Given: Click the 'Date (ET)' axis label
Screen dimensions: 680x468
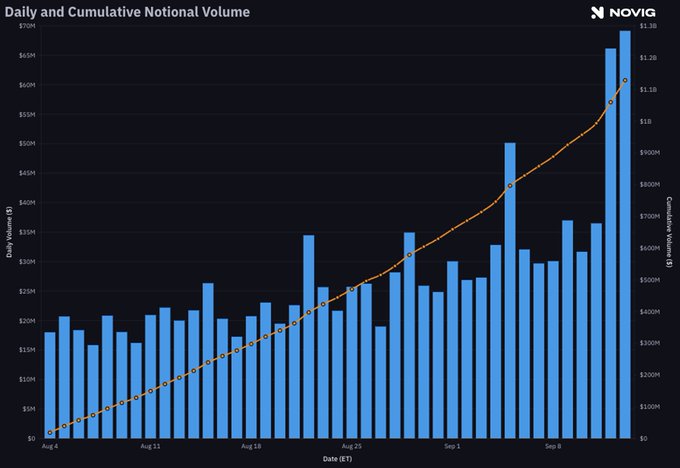Looking at the screenshot, I should tap(337, 458).
